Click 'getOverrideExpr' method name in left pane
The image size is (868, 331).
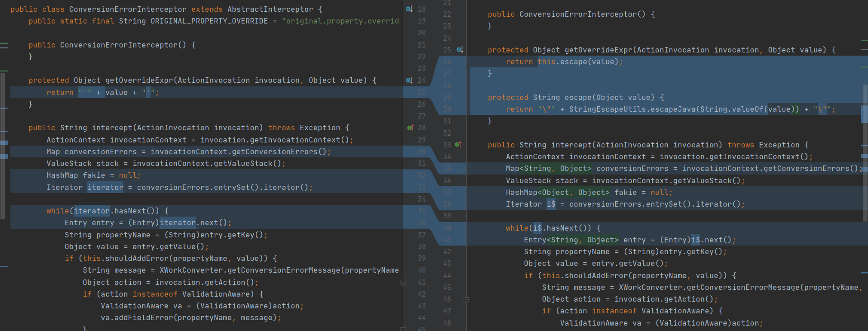coord(139,80)
